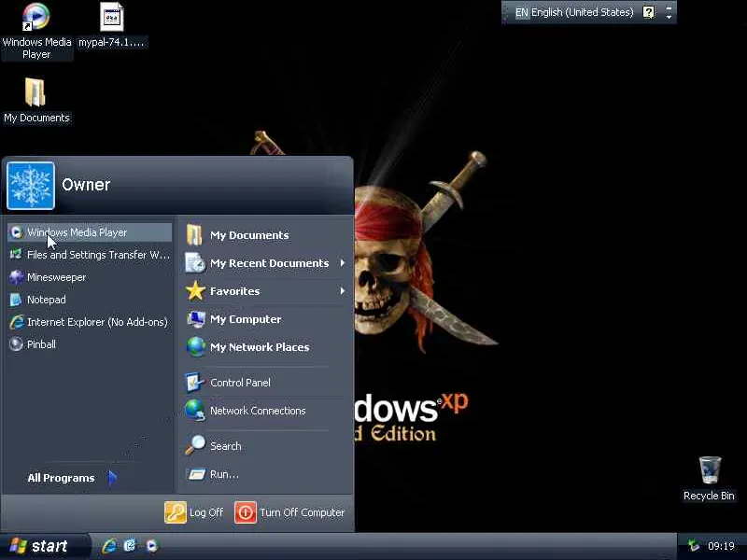Click the Favorites star icon
Screen dimensions: 747x560
[x=195, y=291]
